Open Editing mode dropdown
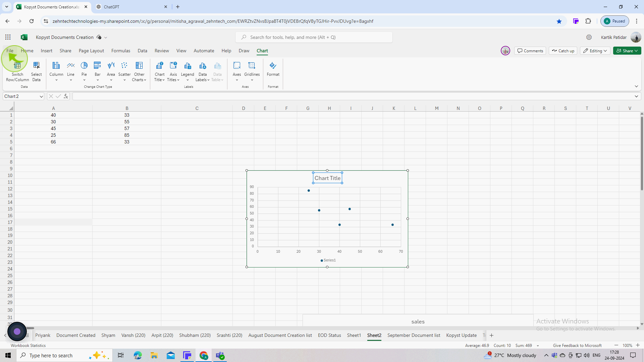 (595, 51)
